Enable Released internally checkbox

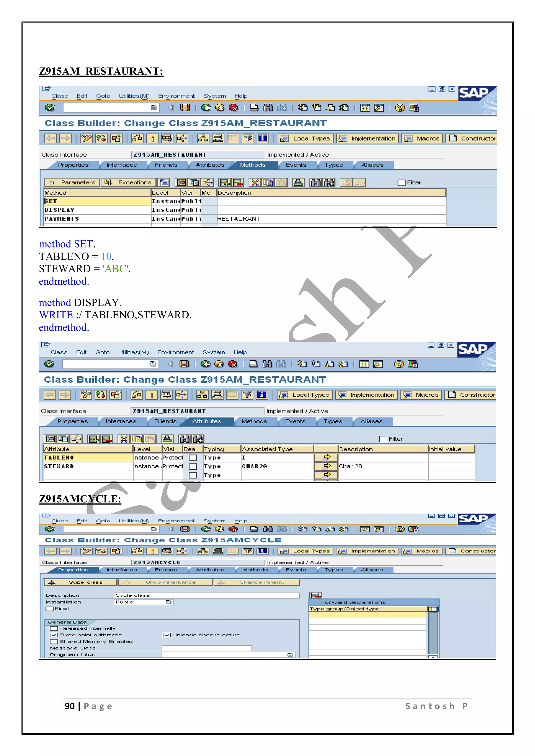point(54,629)
